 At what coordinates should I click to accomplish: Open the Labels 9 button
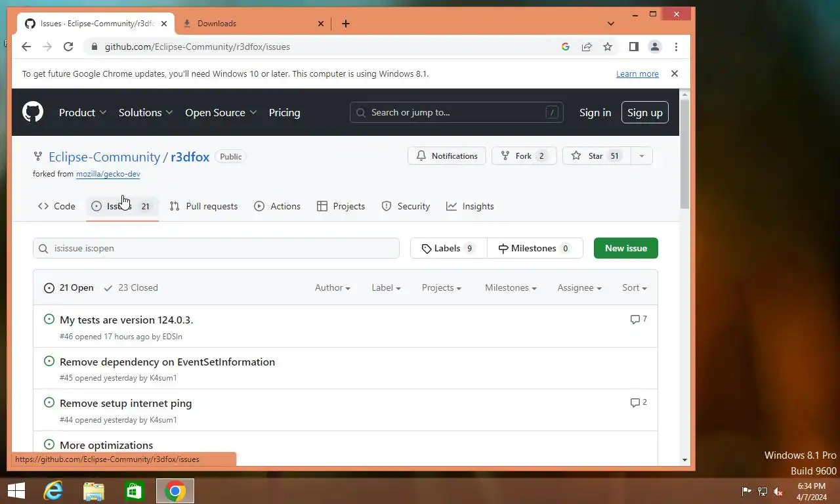pyautogui.click(x=449, y=248)
